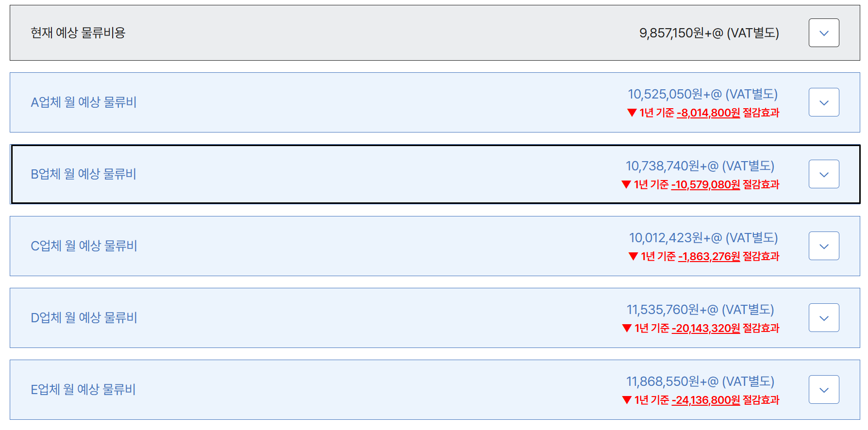Open the D업체 row chevron dropdown
This screenshot has height=430, width=868.
pos(823,318)
